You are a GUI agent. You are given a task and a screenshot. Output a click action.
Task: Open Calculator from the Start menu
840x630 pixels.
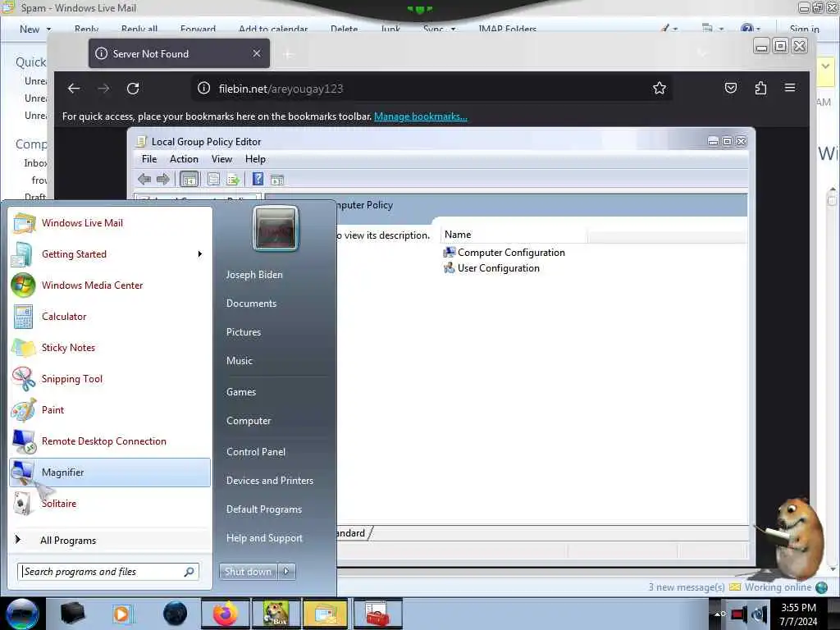coord(110,316)
